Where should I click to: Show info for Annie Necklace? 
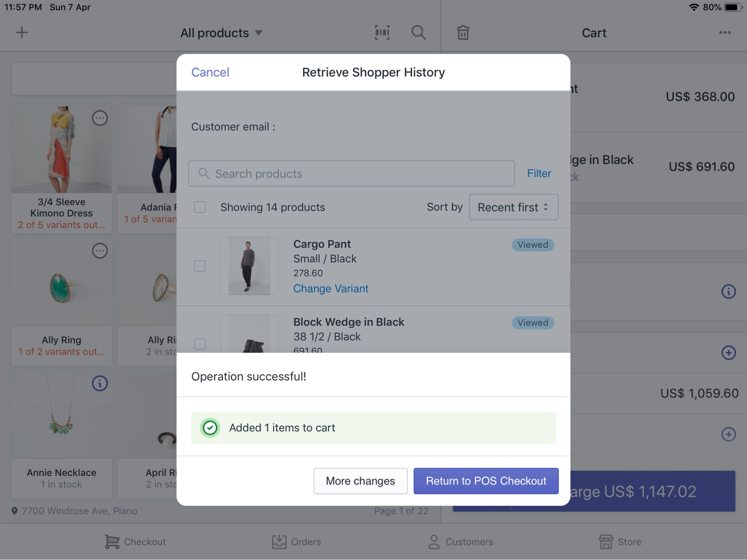click(x=100, y=384)
